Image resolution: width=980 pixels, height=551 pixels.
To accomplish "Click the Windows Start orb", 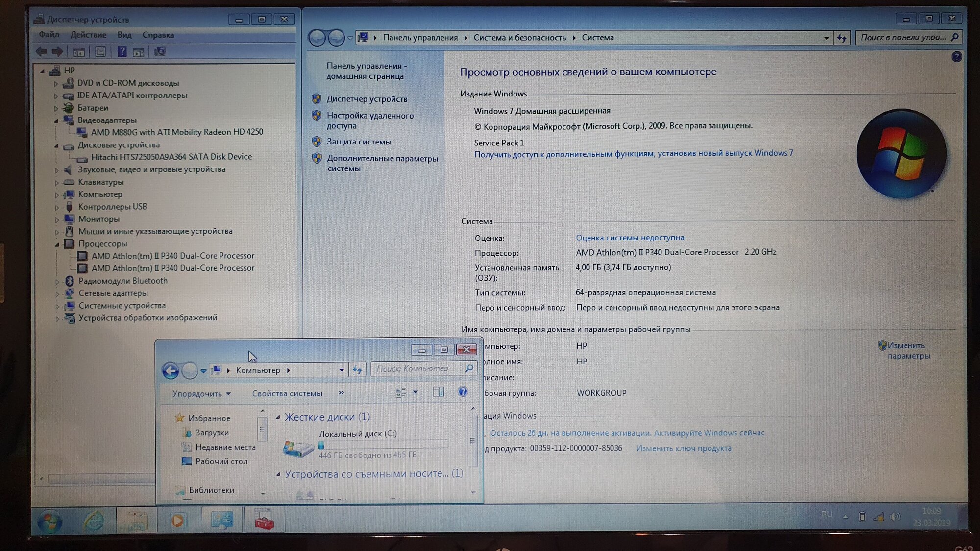I will click(50, 522).
